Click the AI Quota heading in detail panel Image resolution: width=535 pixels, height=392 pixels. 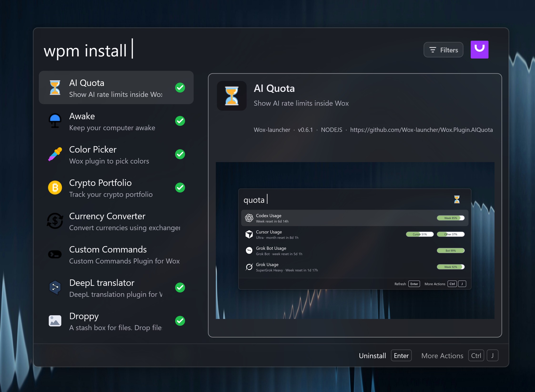point(274,88)
